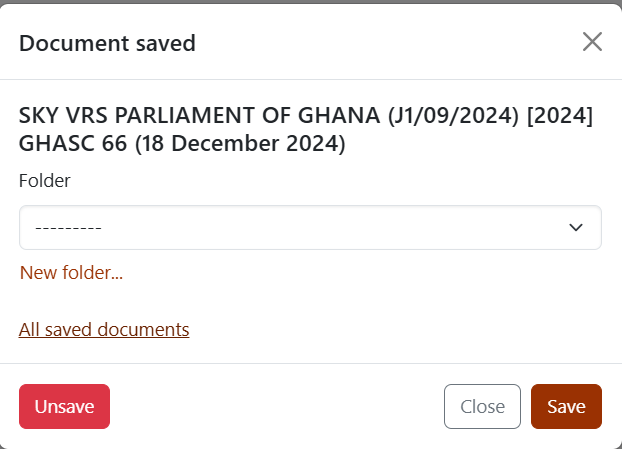Click the New folder... link
The height and width of the screenshot is (449, 622).
(71, 272)
